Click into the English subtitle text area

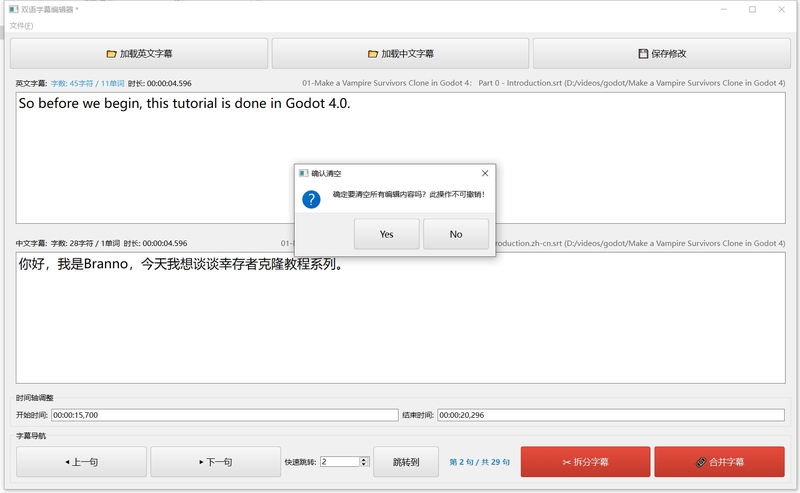pyautogui.click(x=401, y=158)
